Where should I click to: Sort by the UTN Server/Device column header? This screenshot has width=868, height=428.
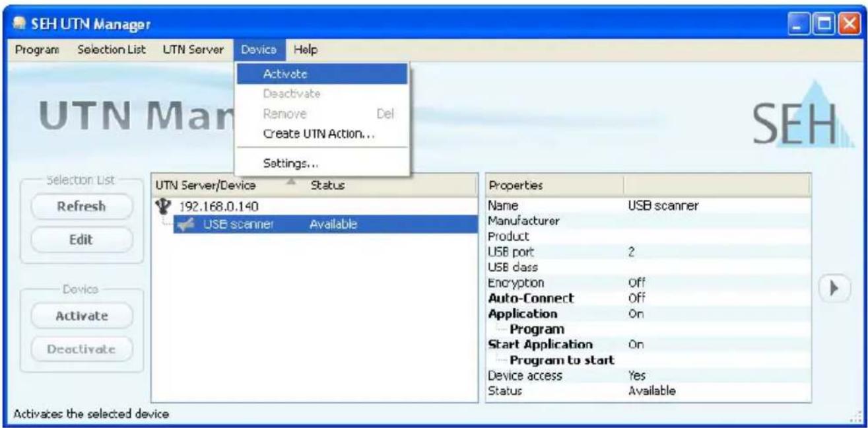click(x=228, y=186)
